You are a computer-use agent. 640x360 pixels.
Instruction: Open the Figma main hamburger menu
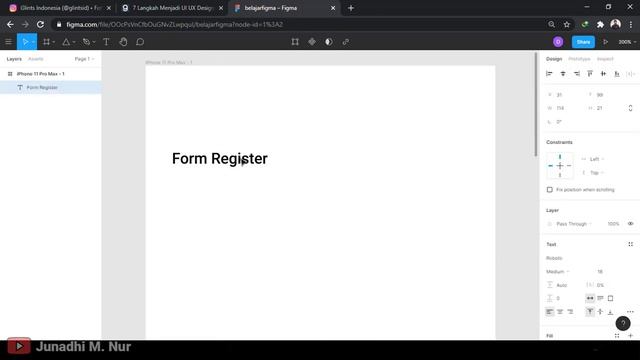coord(8,42)
